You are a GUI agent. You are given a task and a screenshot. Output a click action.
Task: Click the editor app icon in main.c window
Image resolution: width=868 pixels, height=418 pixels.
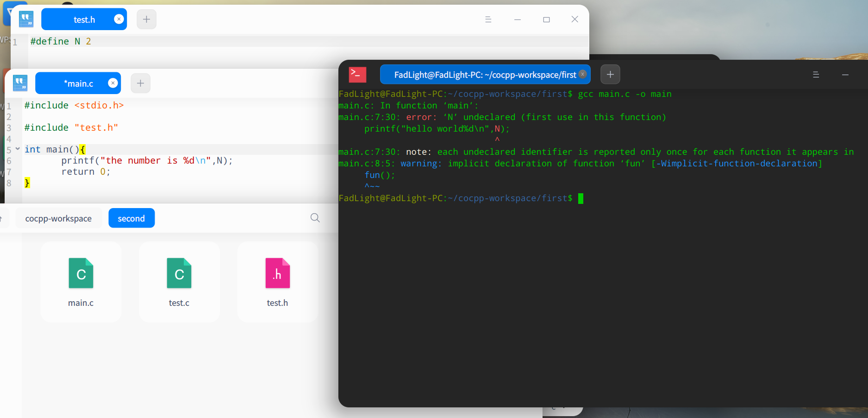(x=20, y=83)
